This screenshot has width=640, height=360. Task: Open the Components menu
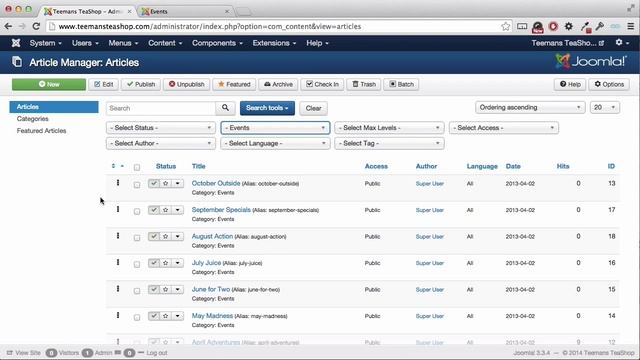point(217,43)
